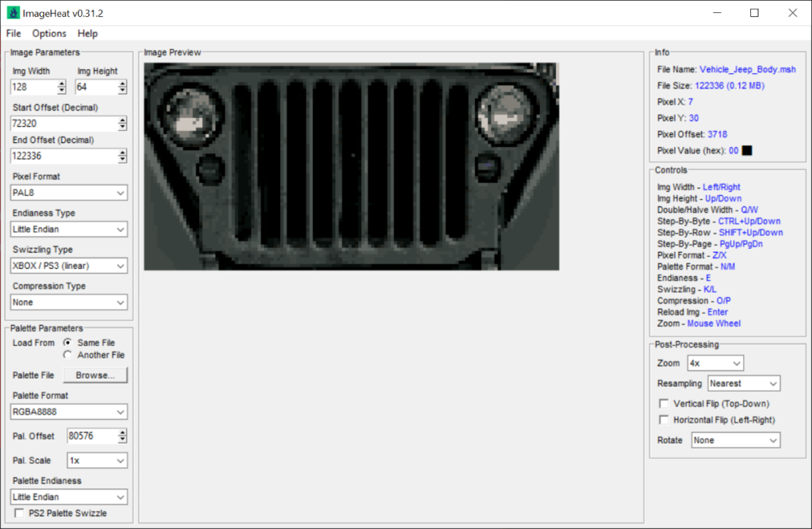This screenshot has width=812, height=529.
Task: Click the palette Browse... button
Action: pyautogui.click(x=95, y=375)
